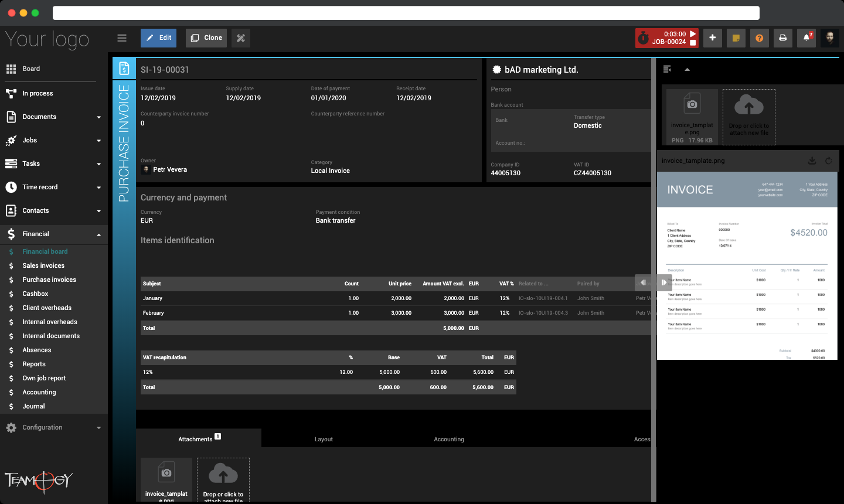Image resolution: width=844 pixels, height=504 pixels.
Task: Click the Clone button
Action: (x=206, y=38)
